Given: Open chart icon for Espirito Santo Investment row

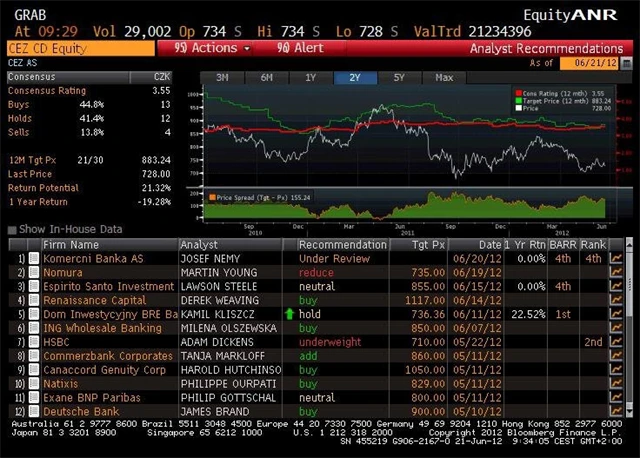Looking at the screenshot, I should [x=616, y=286].
